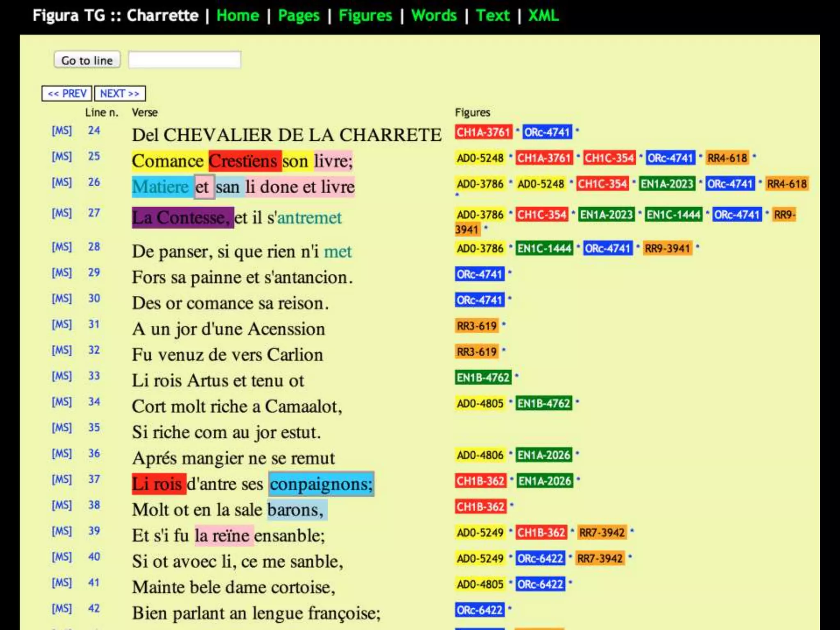
Task: Open the Figures navigation link
Action: click(365, 16)
